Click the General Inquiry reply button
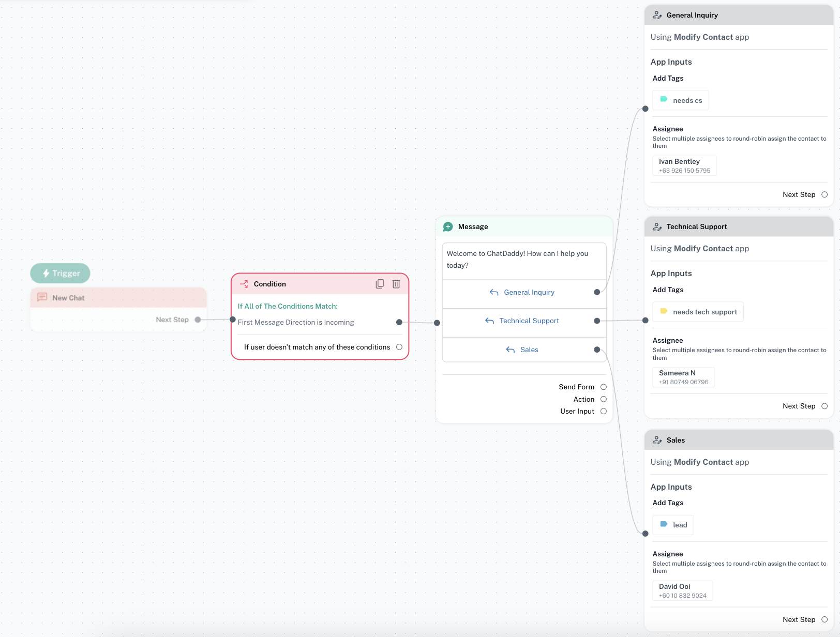 (523, 292)
